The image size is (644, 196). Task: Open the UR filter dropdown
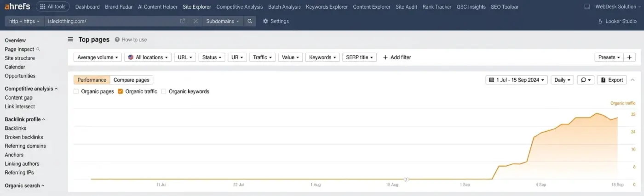(x=237, y=57)
